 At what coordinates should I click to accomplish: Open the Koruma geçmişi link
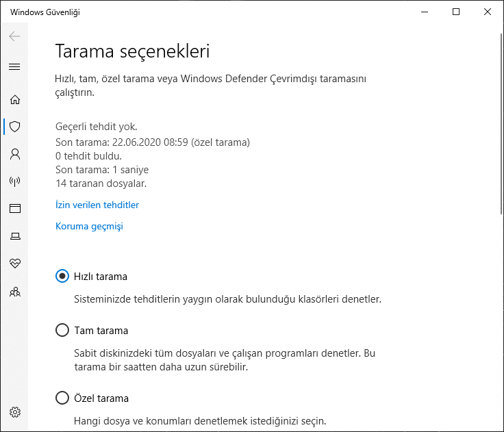pos(89,226)
